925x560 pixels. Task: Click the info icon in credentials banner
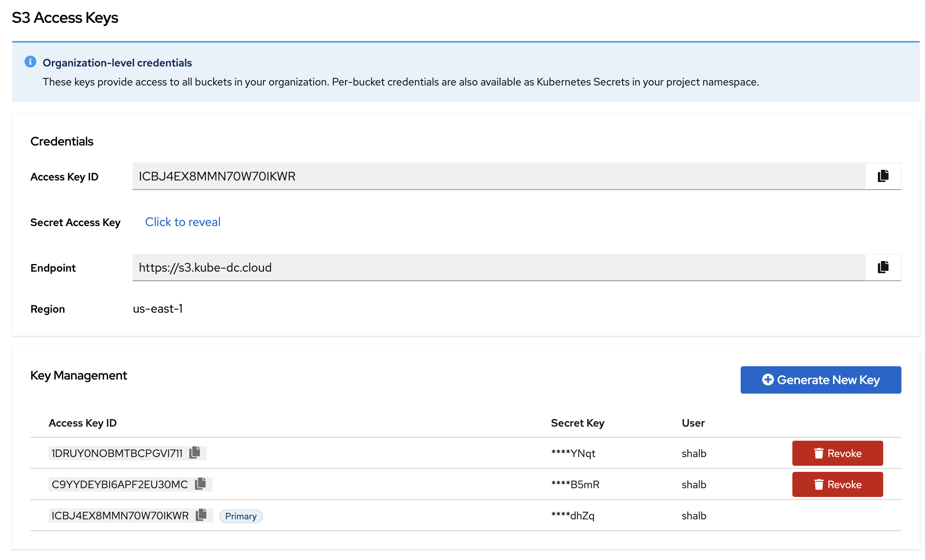click(30, 62)
